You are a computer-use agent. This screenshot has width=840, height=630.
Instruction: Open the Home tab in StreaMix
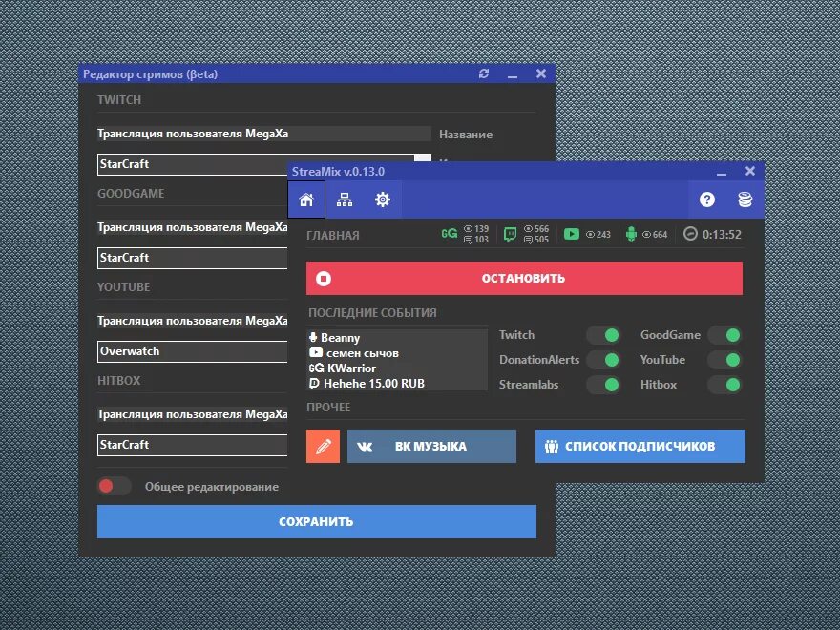pyautogui.click(x=305, y=199)
